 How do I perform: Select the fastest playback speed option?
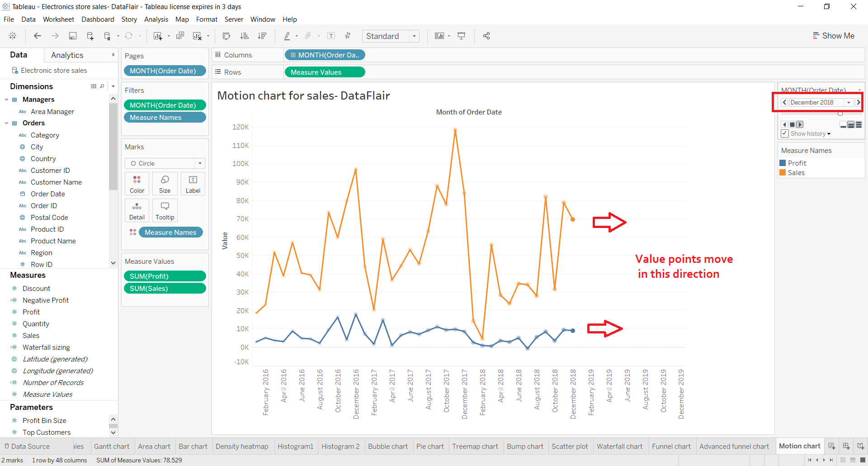click(x=858, y=124)
